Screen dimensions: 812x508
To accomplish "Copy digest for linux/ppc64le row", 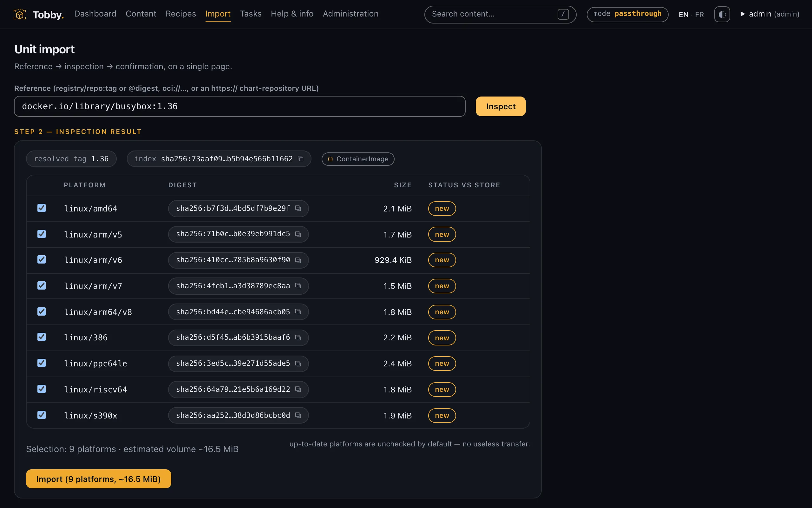I will point(298,364).
